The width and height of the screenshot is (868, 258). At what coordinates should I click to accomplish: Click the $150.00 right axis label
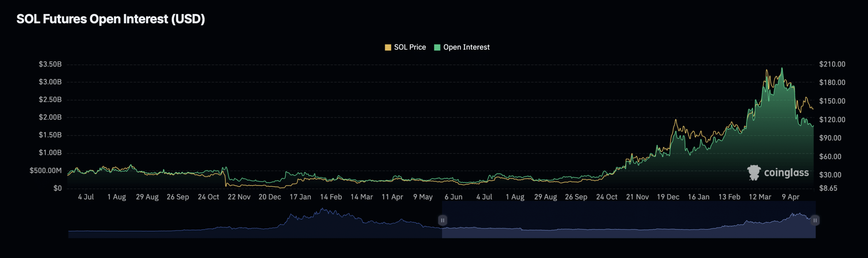coord(832,101)
